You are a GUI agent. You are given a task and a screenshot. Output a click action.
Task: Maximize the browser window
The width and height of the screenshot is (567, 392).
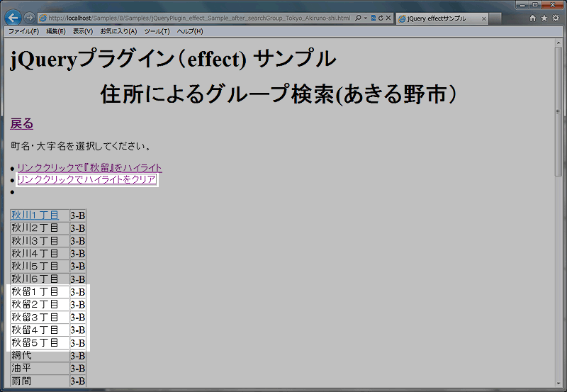[535, 5]
